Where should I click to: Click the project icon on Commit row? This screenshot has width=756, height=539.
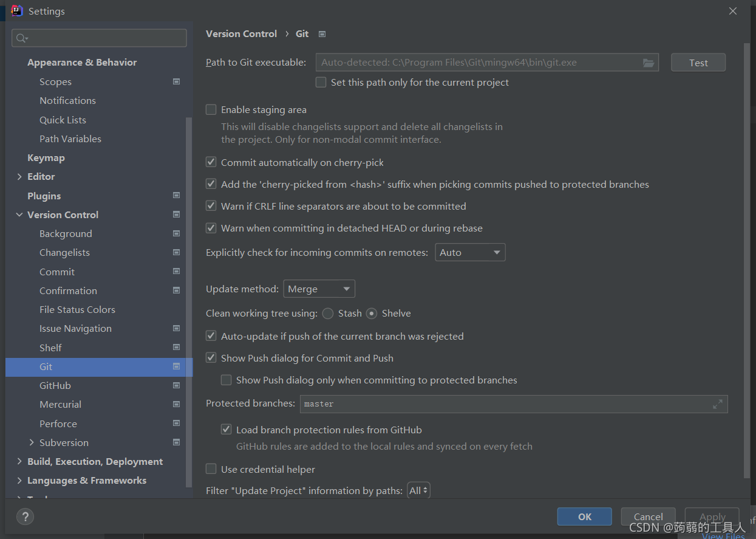point(177,272)
